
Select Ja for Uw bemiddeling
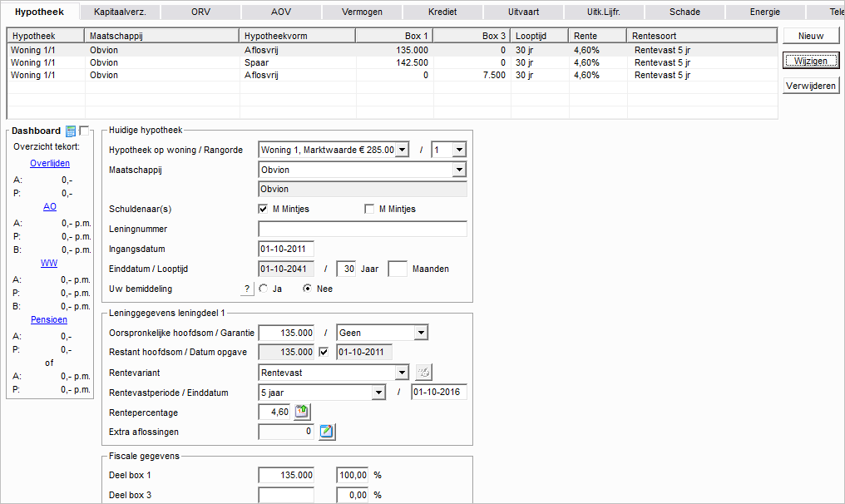coord(263,289)
